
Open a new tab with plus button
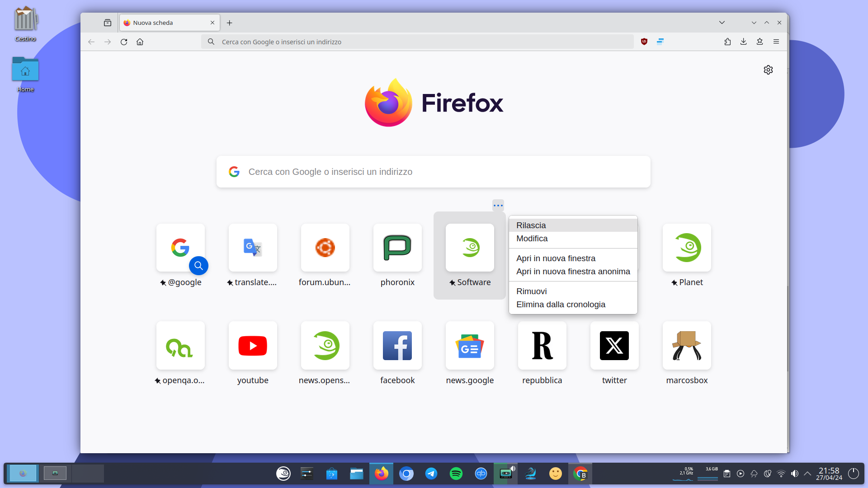click(230, 23)
